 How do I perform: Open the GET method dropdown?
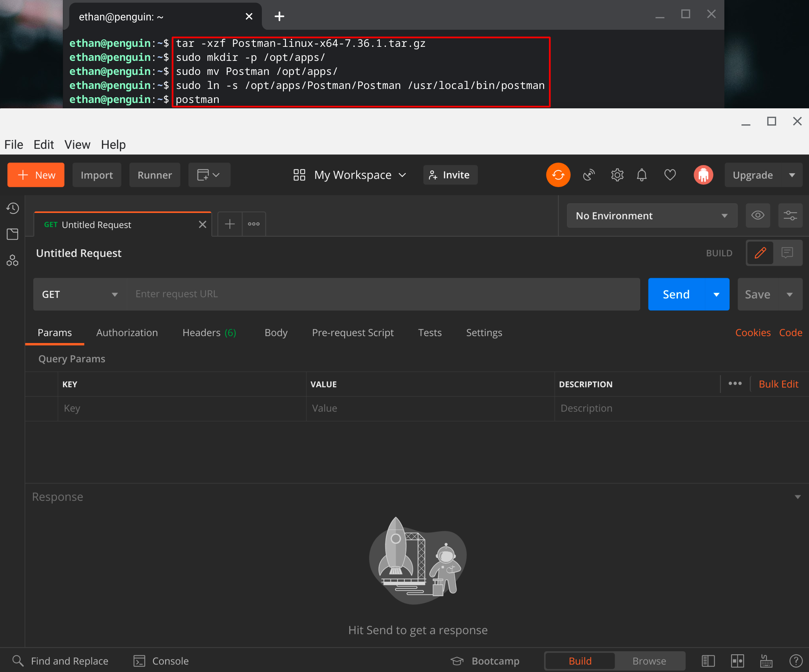[x=80, y=294]
